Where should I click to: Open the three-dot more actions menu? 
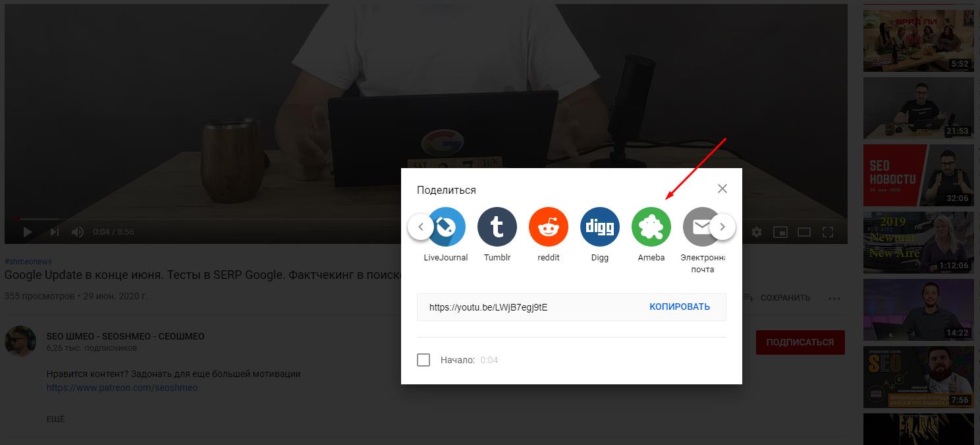coord(834,298)
